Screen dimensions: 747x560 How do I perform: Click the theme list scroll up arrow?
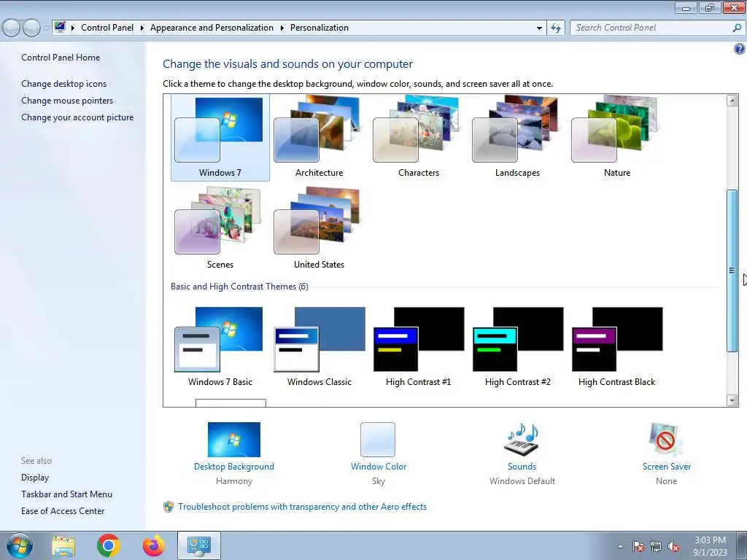732,101
